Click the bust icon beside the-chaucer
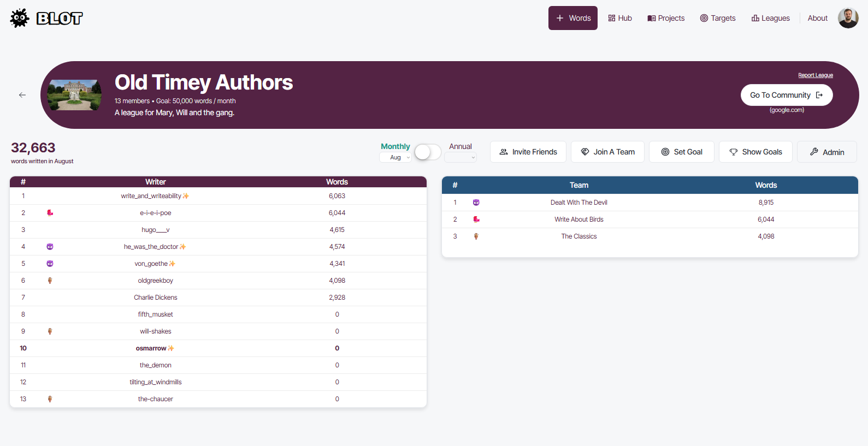Viewport: 868px width, 446px height. coord(50,399)
